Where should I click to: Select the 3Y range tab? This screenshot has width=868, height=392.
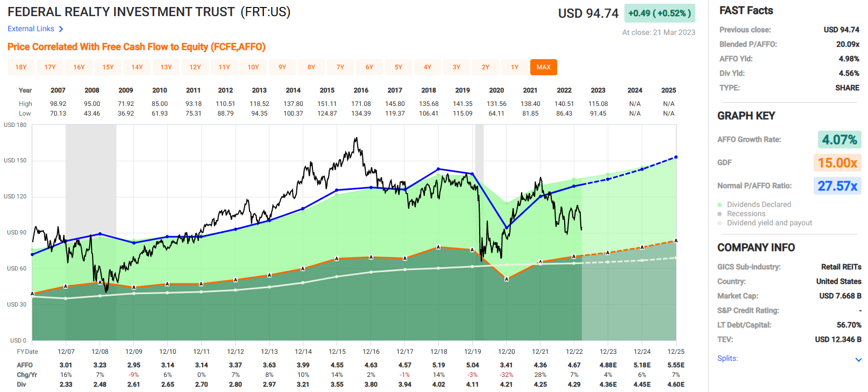[457, 67]
